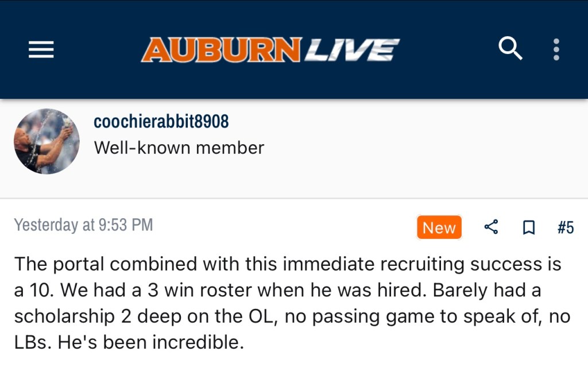The width and height of the screenshot is (588, 367).
Task: View the poster's avatar image
Action: [x=47, y=141]
